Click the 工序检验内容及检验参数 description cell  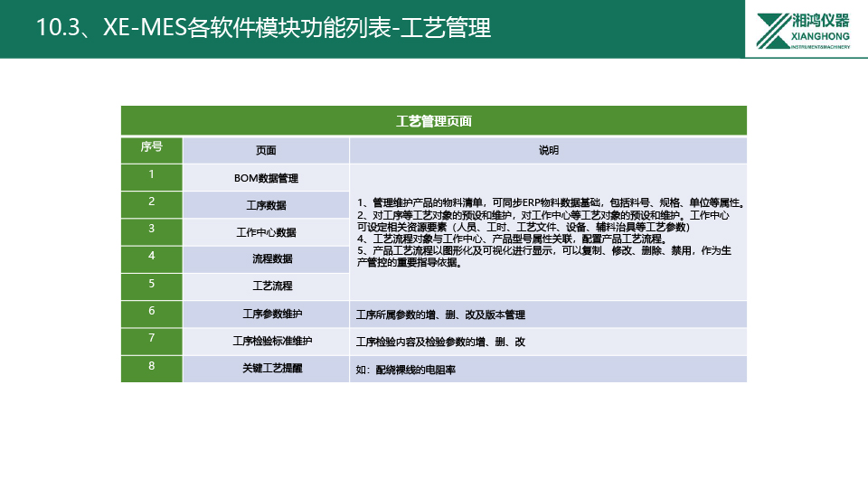coord(440,343)
